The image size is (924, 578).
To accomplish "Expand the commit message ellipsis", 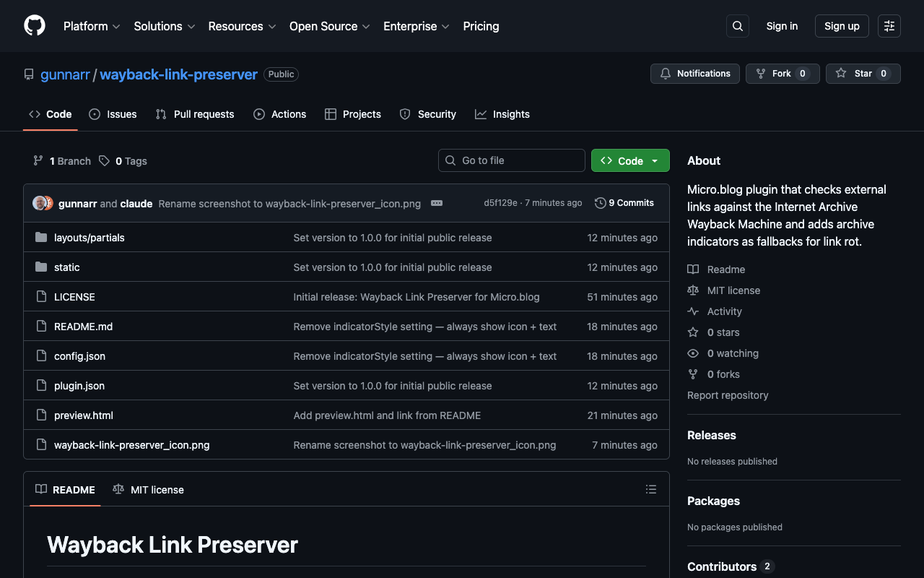I will (437, 203).
